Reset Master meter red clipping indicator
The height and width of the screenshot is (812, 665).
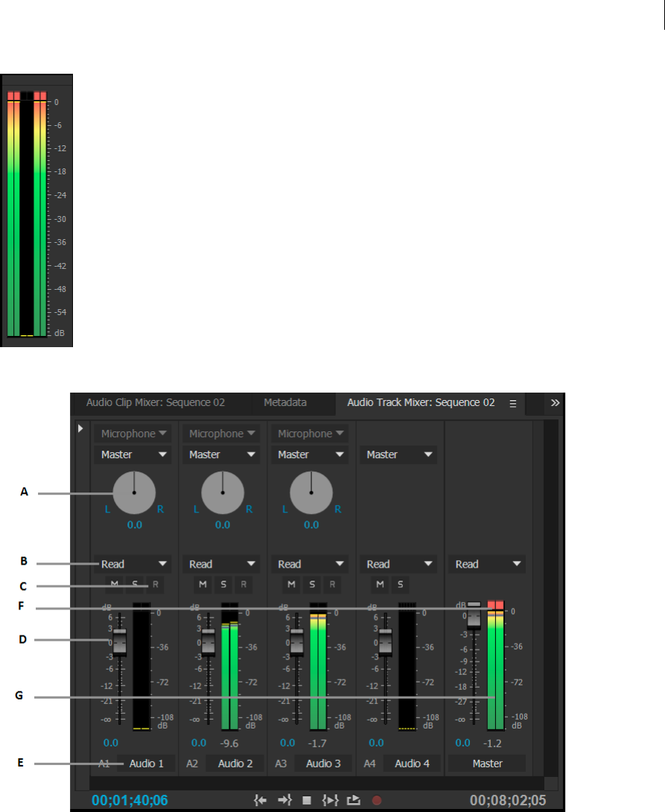point(496,604)
